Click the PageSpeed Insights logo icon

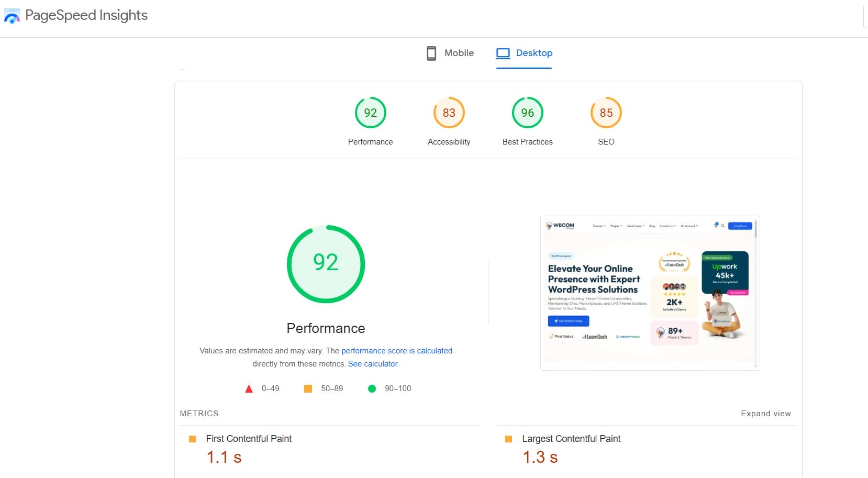[12, 16]
